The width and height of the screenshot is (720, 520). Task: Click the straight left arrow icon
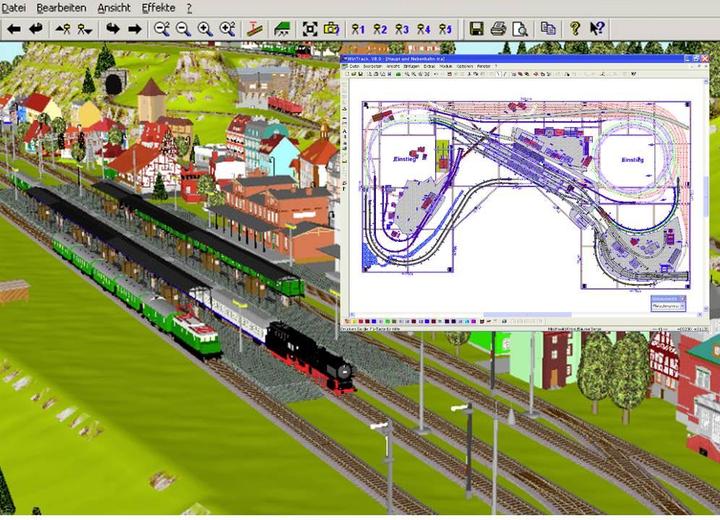pyautogui.click(x=14, y=29)
